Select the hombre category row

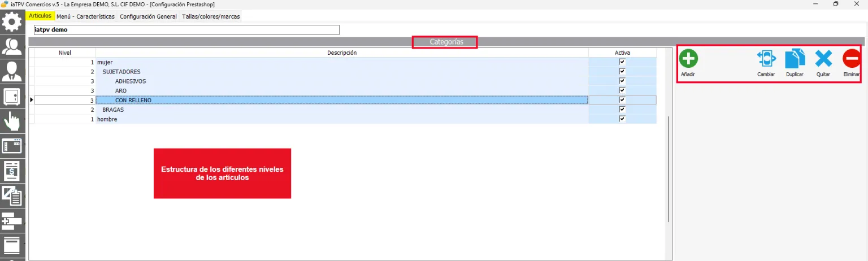[x=342, y=119]
